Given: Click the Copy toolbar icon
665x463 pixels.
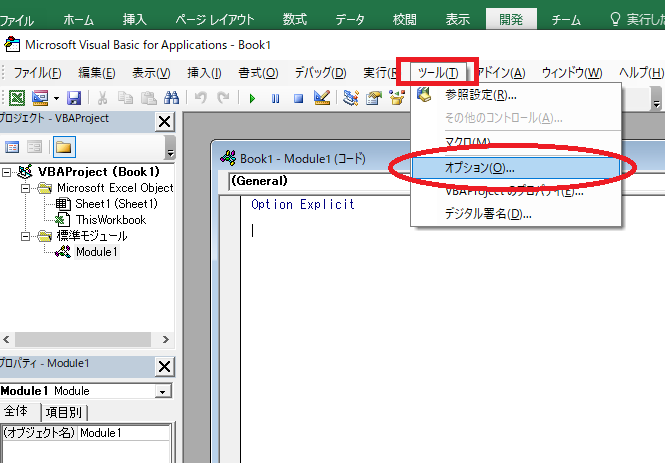Looking at the screenshot, I should pyautogui.click(x=125, y=98).
